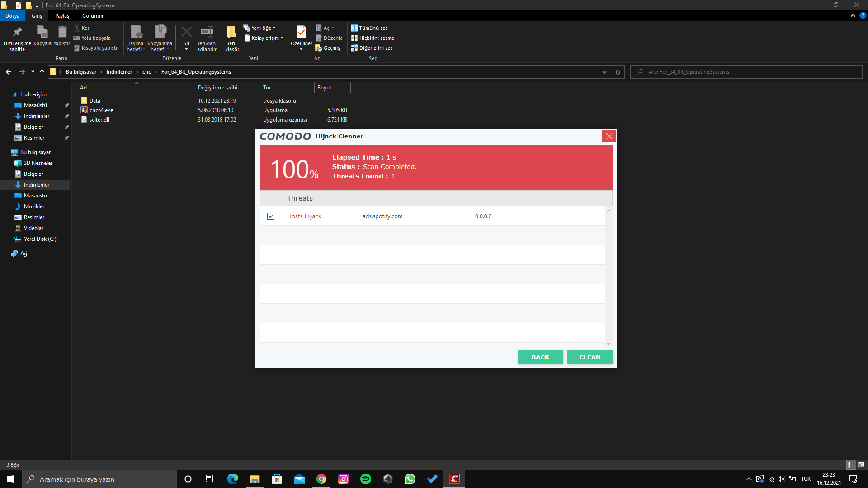
Task: Select the chc64.exe file icon
Action: click(x=84, y=110)
